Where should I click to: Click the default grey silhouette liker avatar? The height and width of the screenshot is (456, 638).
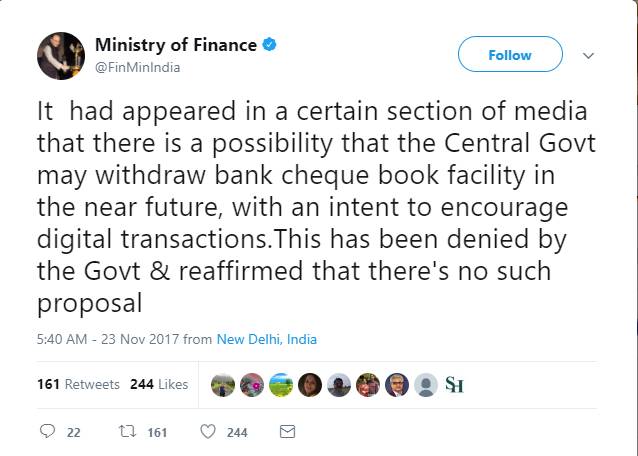pyautogui.click(x=426, y=384)
